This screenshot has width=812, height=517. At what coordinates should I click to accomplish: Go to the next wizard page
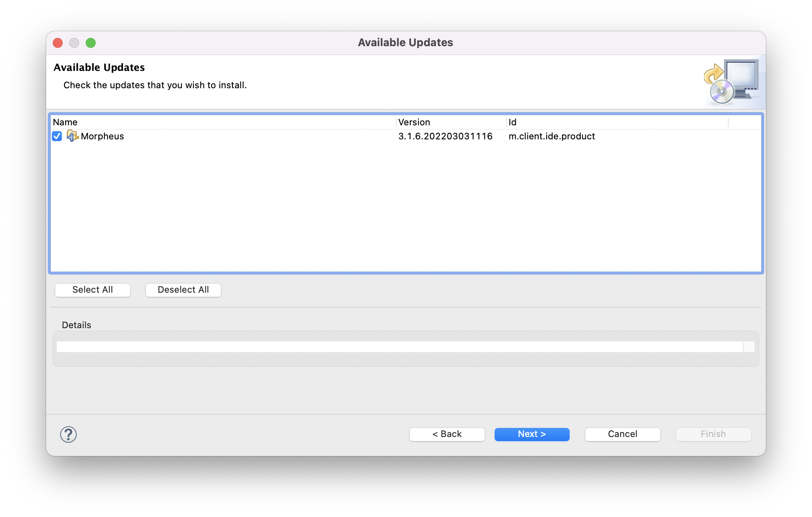click(532, 434)
